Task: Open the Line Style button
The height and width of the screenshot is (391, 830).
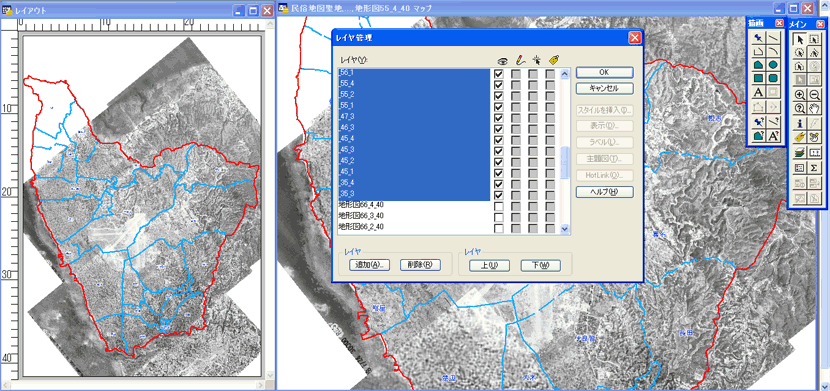Action: click(773, 122)
